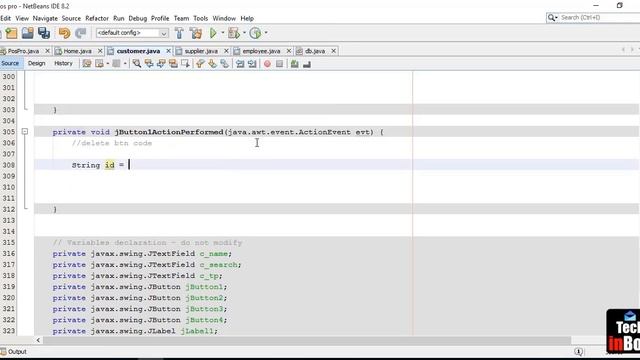Click the Next Bookmark icon
The image size is (640, 360).
[212, 64]
